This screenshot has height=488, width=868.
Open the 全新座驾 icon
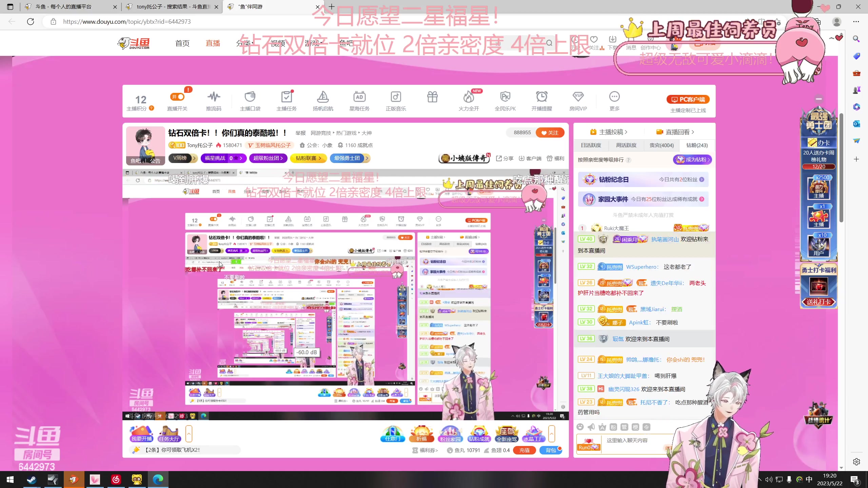pyautogui.click(x=507, y=434)
